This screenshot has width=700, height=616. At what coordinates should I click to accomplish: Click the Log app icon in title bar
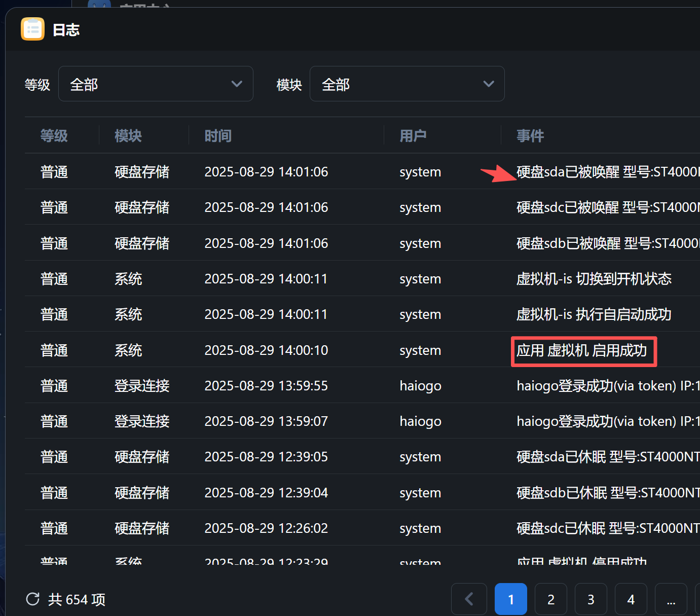[32, 29]
